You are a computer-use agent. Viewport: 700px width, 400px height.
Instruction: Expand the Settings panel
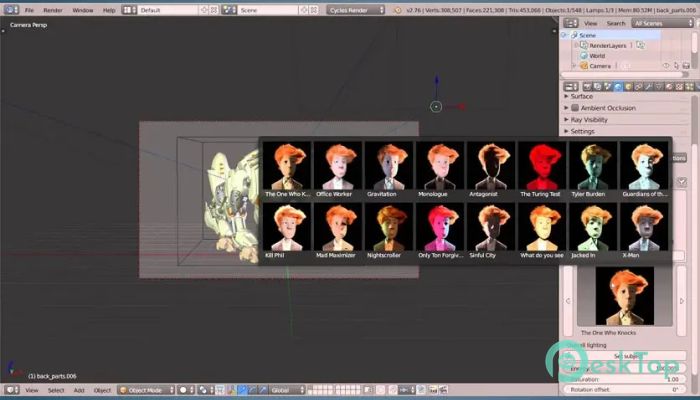point(567,131)
